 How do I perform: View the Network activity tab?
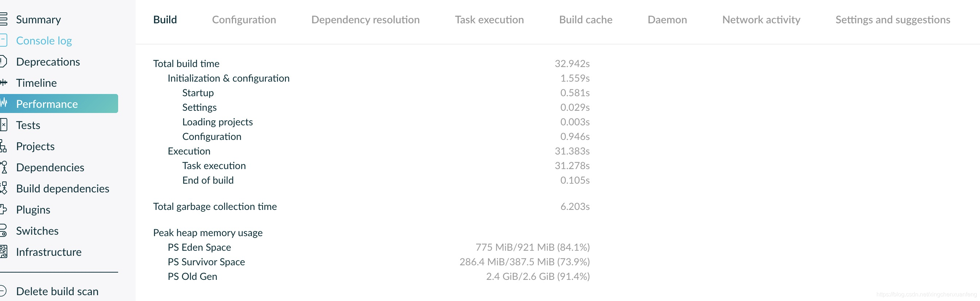pos(761,20)
